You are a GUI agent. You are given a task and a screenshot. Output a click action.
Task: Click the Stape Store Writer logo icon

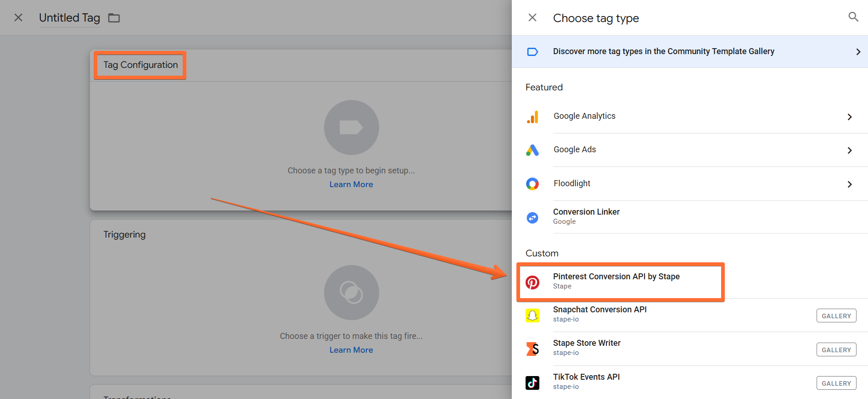pyautogui.click(x=532, y=349)
